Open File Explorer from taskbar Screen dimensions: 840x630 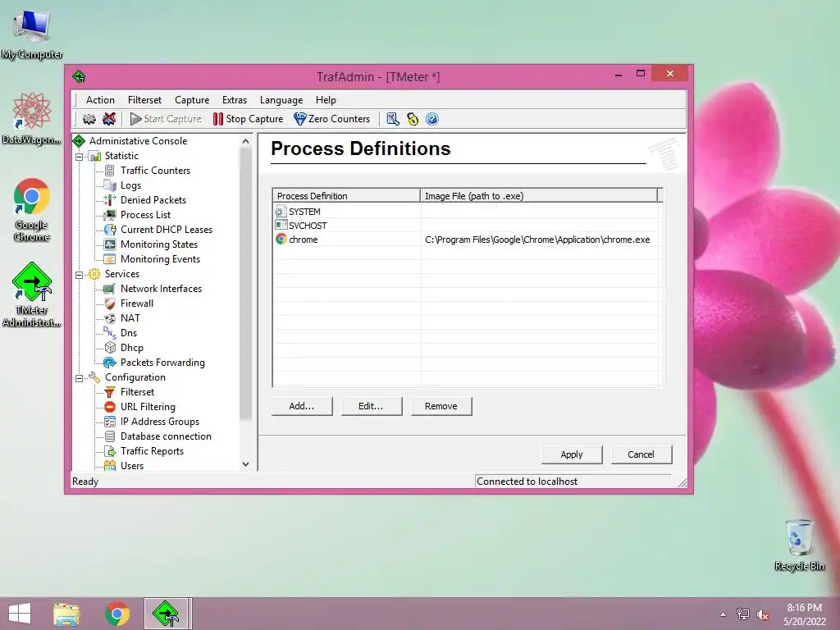(x=66, y=614)
